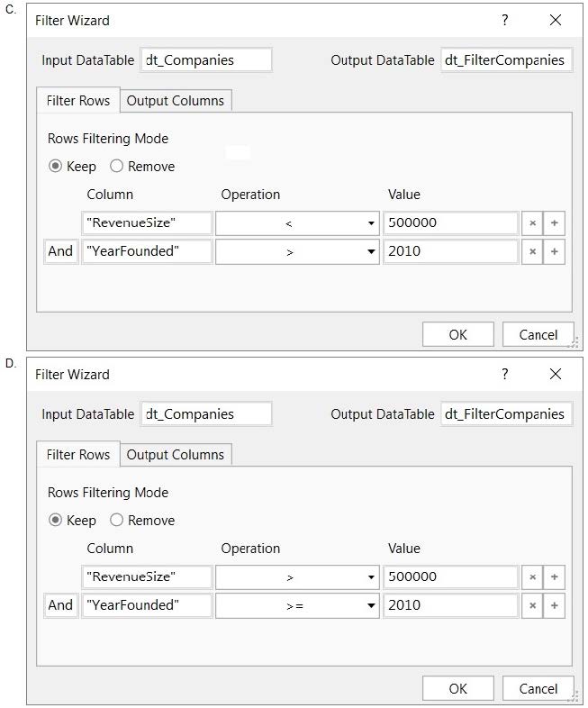Screen dimensions: 588x708
Task: Open help in the Filter Wizard C dialog
Action: 504,20
